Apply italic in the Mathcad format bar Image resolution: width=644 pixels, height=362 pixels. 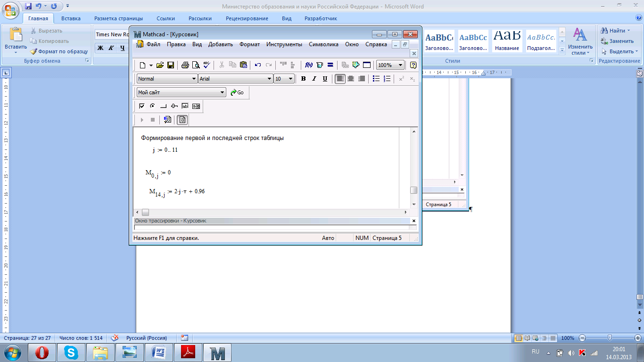coord(314,79)
